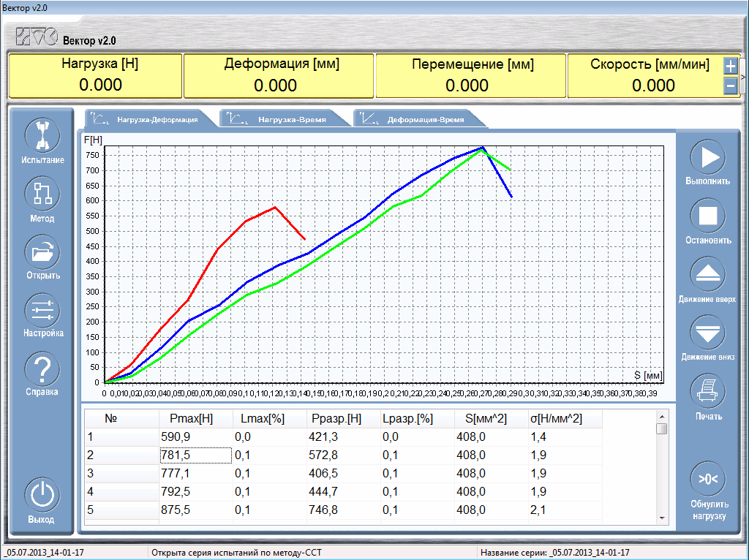The width and height of the screenshot is (749, 560).
Task: Select row number 5 in the table
Action: 122,510
